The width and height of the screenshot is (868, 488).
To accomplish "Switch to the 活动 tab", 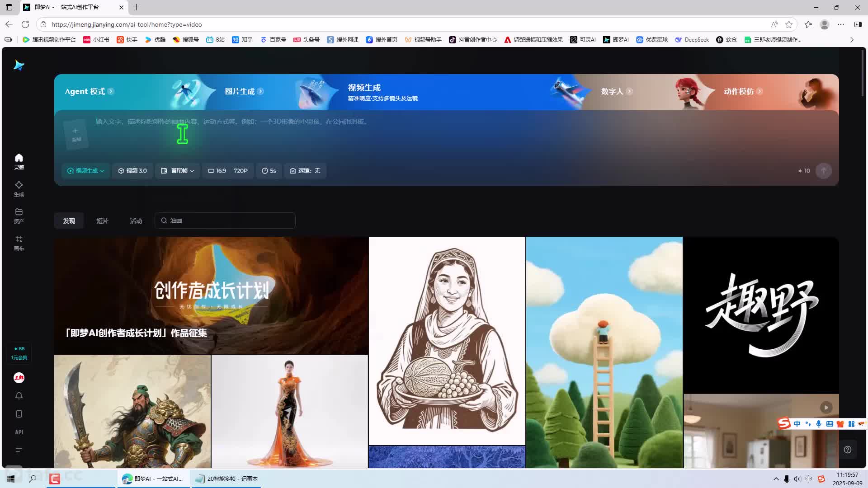I will tap(136, 221).
